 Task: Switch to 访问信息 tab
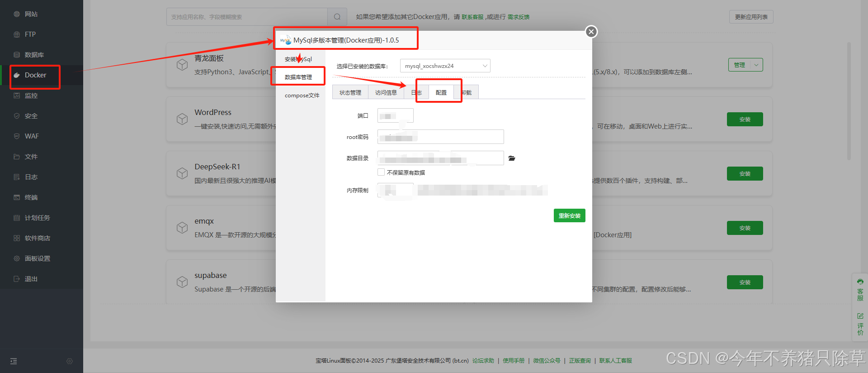386,92
